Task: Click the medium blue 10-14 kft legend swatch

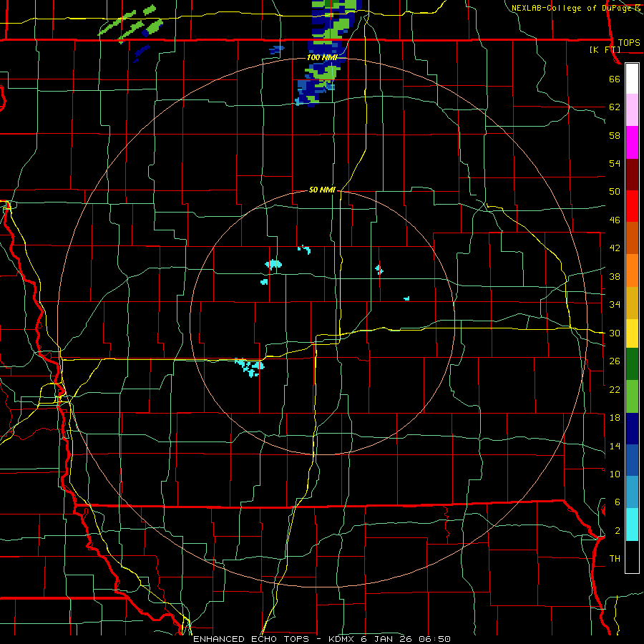Action: [x=632, y=461]
